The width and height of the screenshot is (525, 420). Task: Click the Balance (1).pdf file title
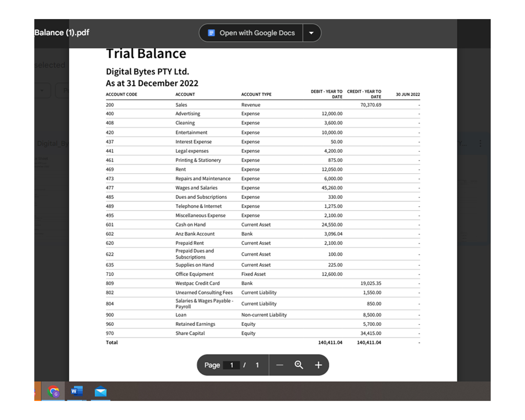click(62, 32)
